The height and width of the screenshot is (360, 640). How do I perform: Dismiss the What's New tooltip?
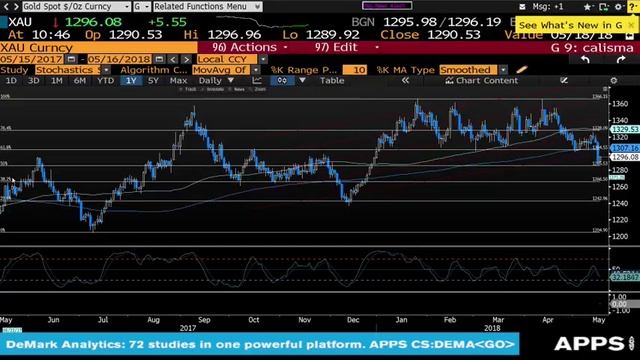click(631, 25)
